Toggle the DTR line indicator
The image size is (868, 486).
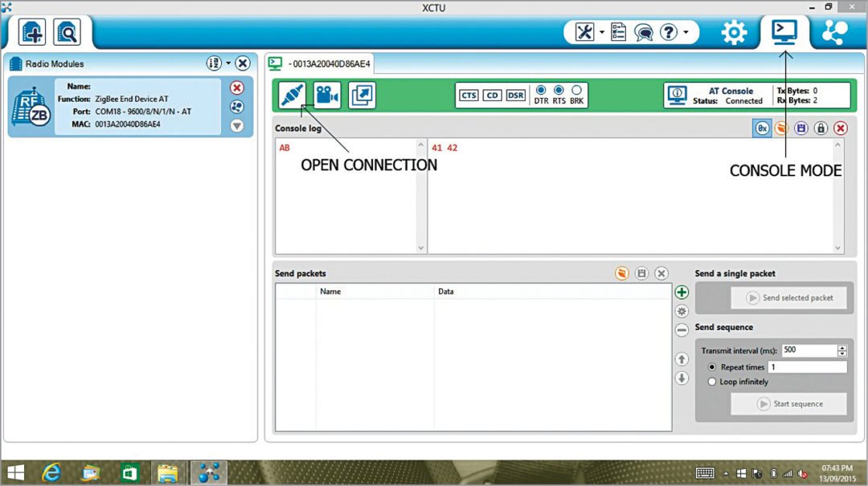pos(541,90)
